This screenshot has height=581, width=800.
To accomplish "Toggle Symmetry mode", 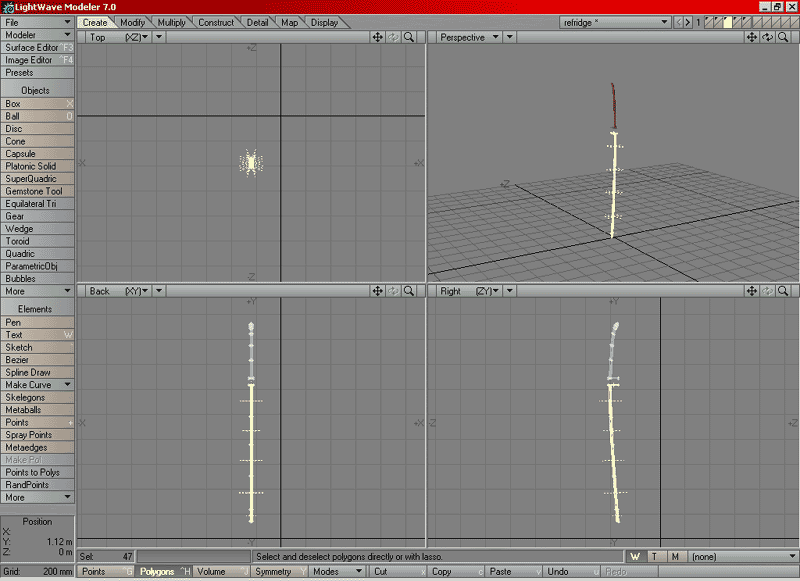I will [279, 572].
